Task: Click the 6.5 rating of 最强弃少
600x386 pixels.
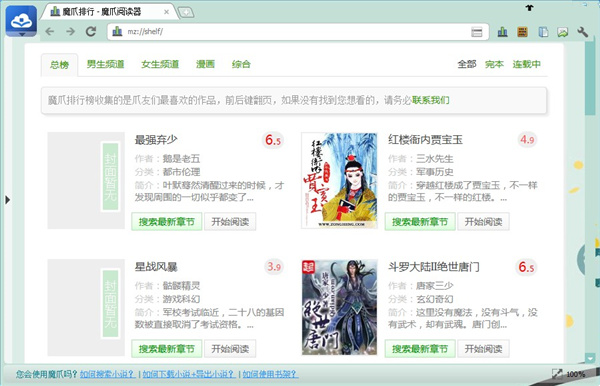Action: (x=273, y=140)
